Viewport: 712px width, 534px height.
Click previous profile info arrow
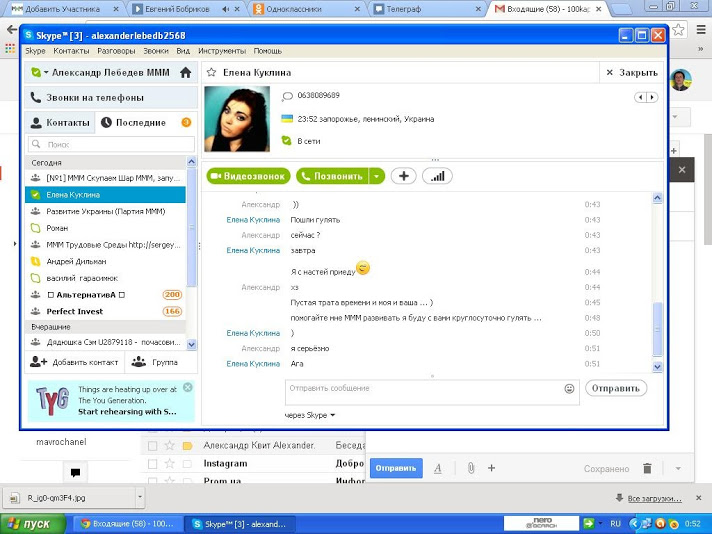(x=640, y=97)
